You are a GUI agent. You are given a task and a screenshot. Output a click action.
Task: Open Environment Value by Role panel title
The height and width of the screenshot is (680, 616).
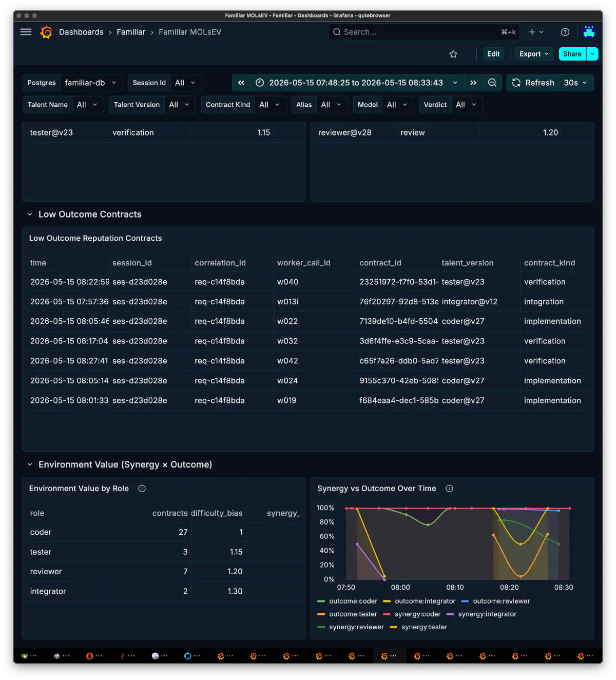tap(79, 489)
